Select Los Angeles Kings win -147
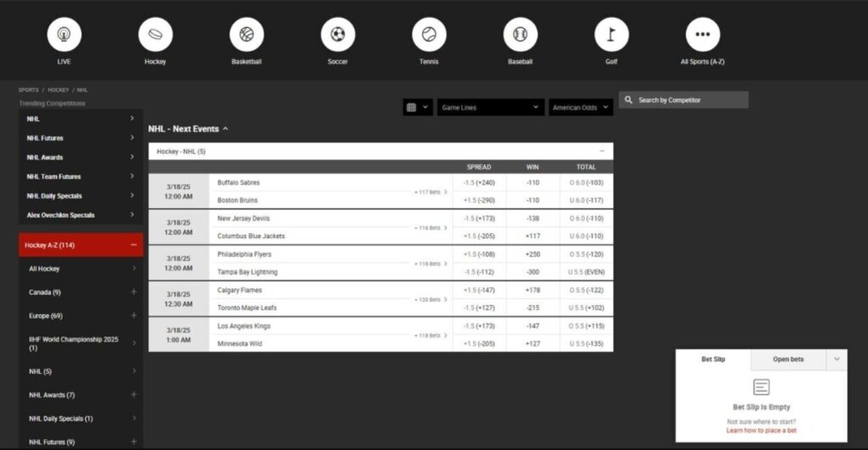 pos(532,326)
